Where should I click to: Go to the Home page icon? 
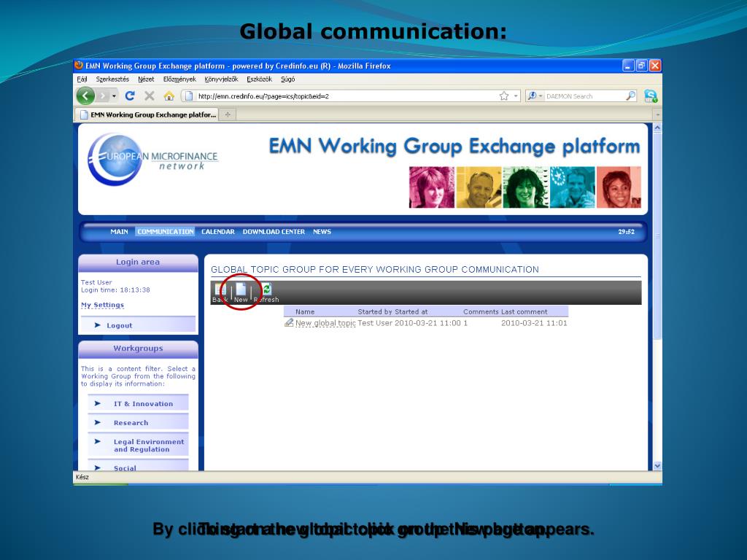tap(169, 96)
